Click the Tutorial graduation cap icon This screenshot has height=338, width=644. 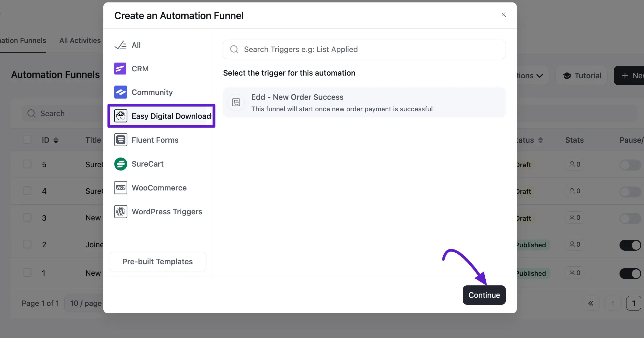567,76
